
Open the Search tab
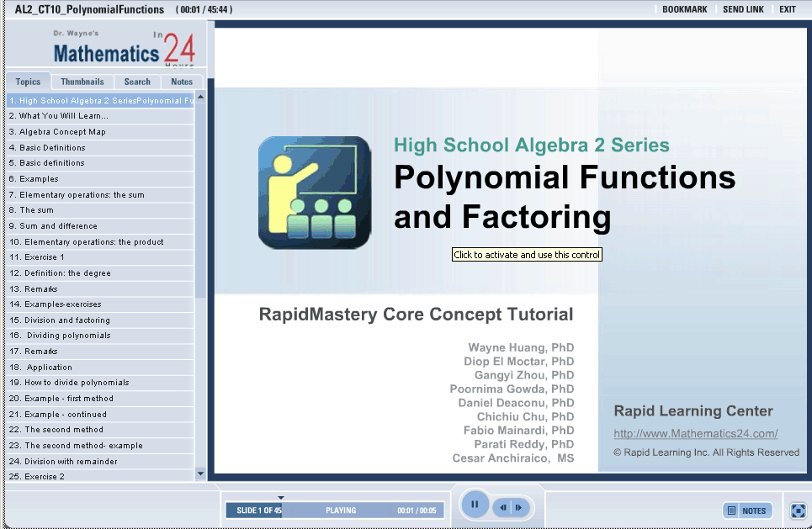coord(137,82)
